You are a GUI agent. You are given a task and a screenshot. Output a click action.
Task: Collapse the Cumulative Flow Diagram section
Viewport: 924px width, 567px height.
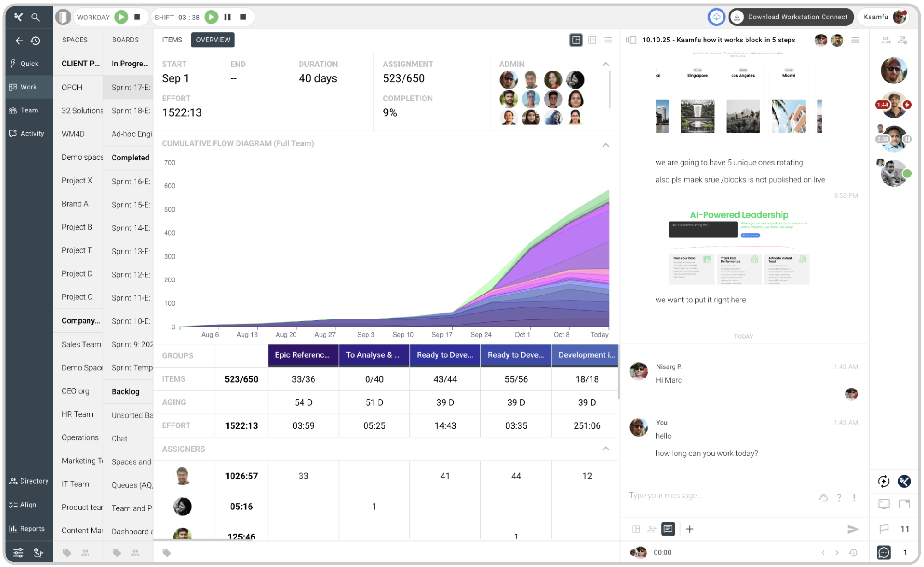(x=605, y=145)
